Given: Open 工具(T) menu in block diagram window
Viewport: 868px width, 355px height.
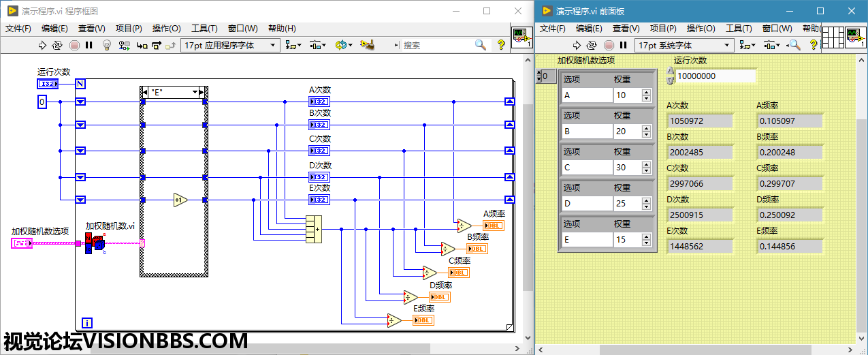Looking at the screenshot, I should (204, 28).
